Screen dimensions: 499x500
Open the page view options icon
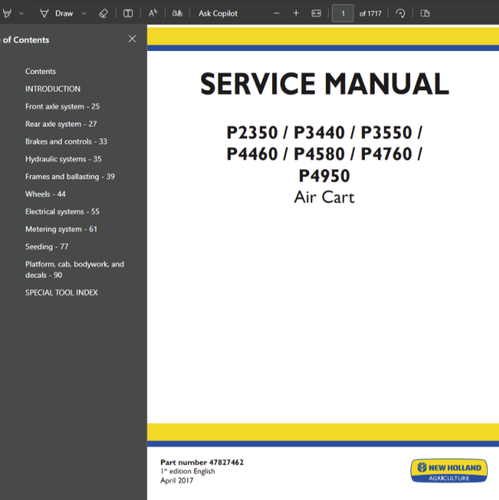tap(425, 13)
